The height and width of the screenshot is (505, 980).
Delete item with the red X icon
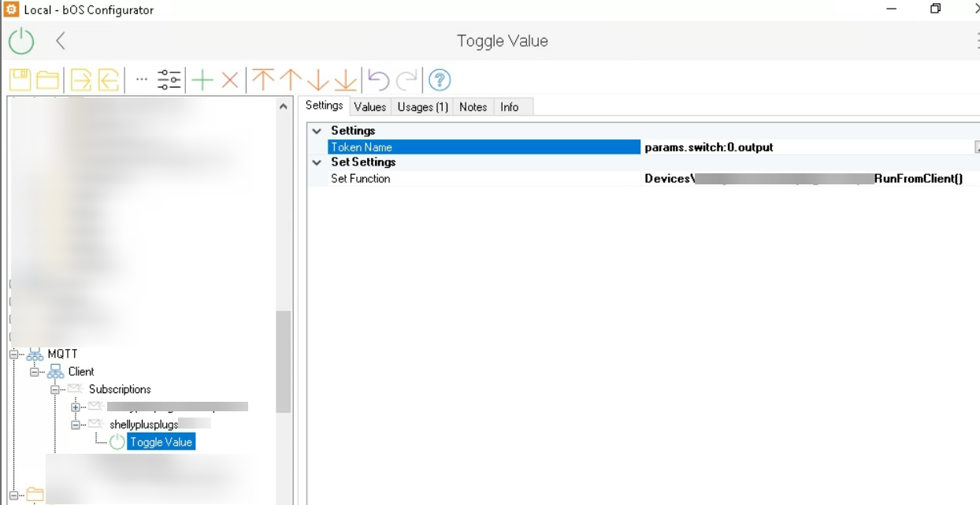pos(229,80)
